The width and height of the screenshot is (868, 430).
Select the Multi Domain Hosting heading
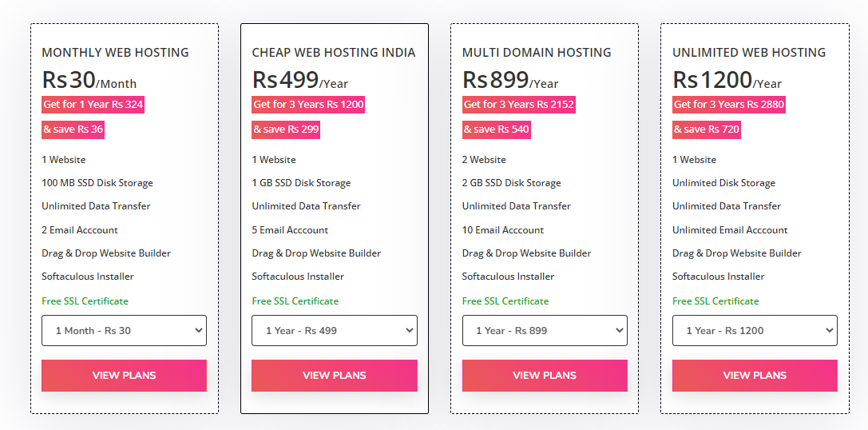pyautogui.click(x=537, y=53)
